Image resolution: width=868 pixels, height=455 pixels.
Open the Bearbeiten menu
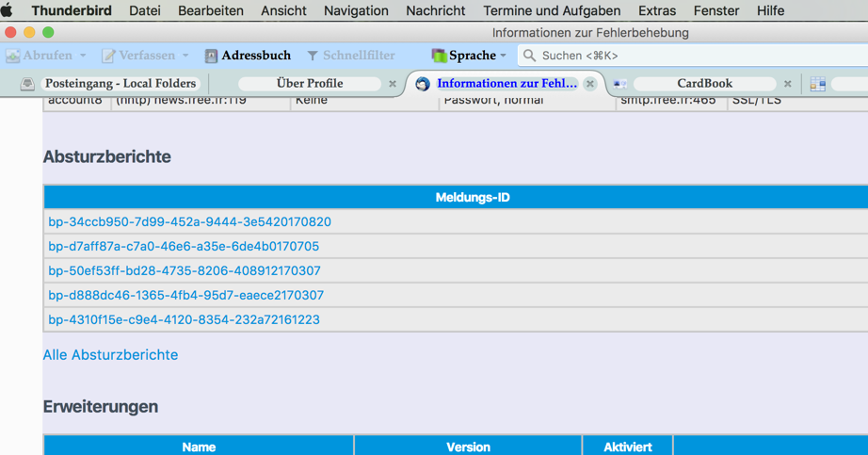pos(211,10)
